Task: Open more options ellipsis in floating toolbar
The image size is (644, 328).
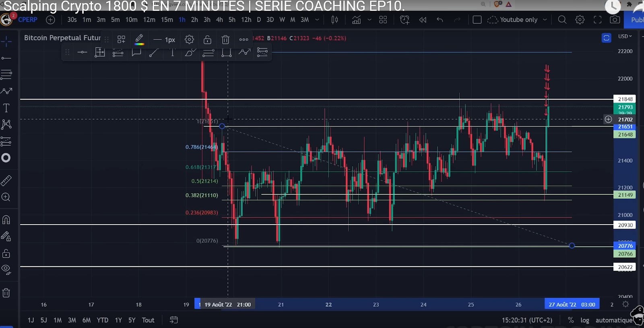Action: click(x=244, y=39)
